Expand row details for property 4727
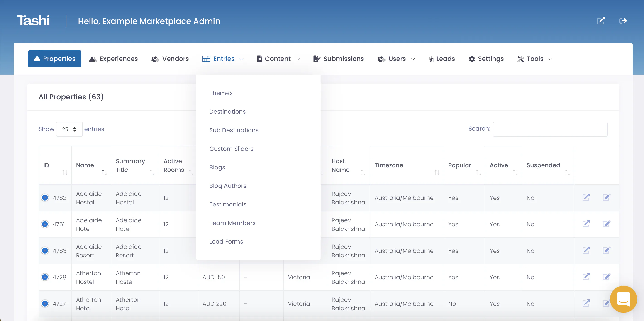 45,304
